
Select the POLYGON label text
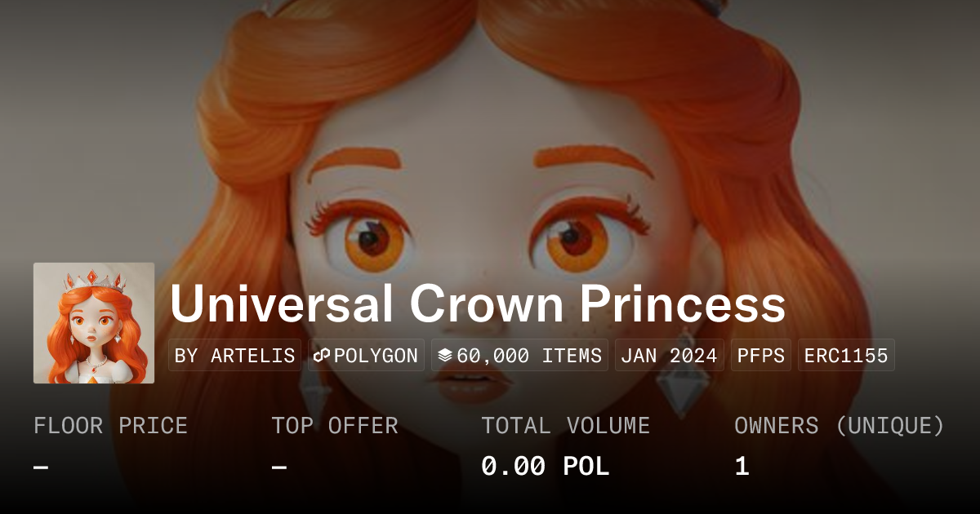tap(376, 356)
